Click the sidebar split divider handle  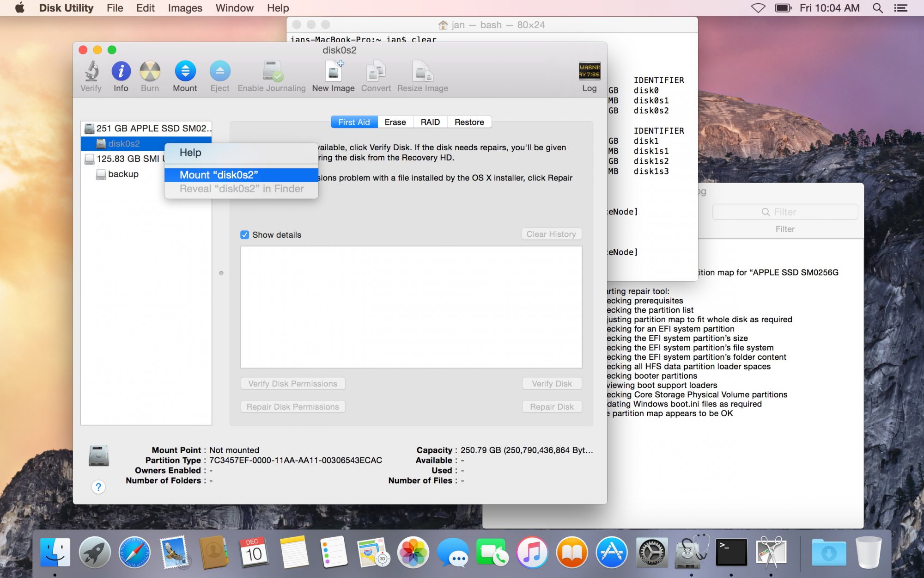coord(221,273)
